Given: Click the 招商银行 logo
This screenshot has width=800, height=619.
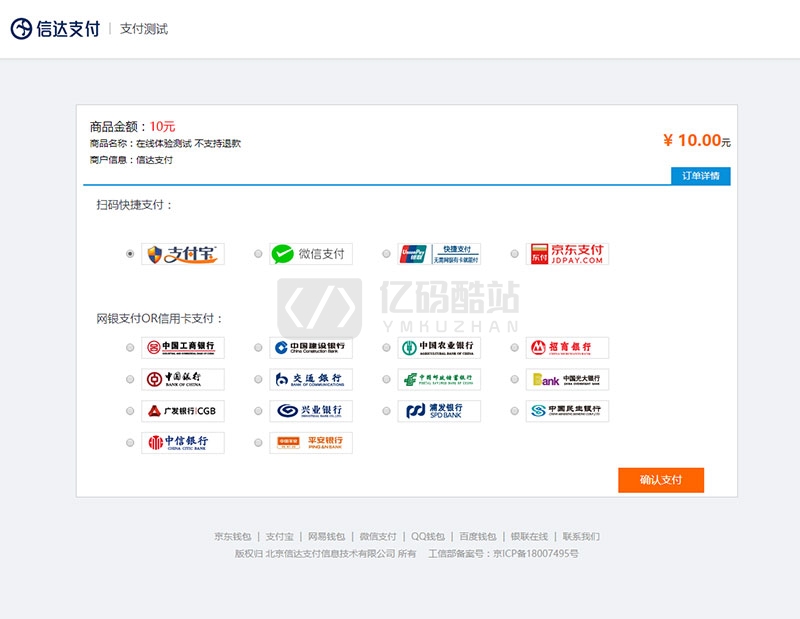Looking at the screenshot, I should 567,348.
